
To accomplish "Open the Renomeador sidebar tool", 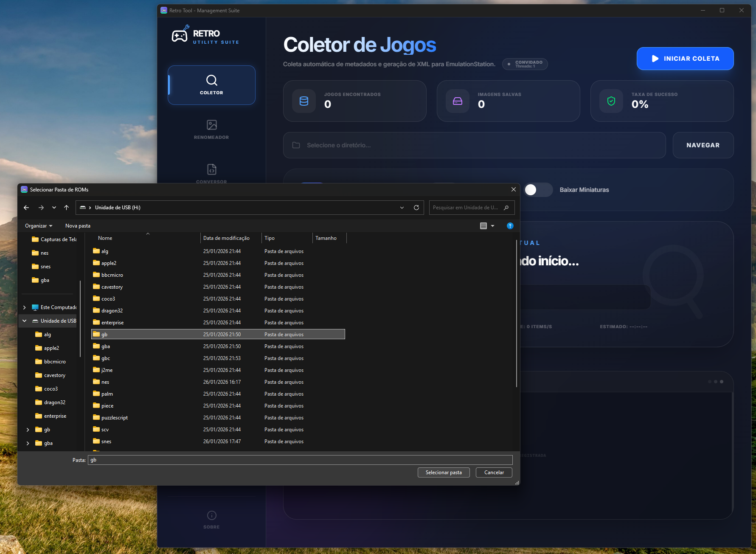I will (x=211, y=129).
